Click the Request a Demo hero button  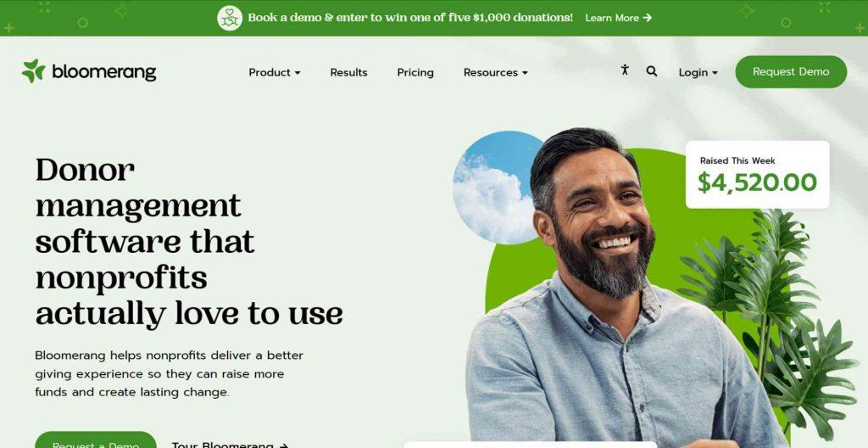pyautogui.click(x=96, y=440)
